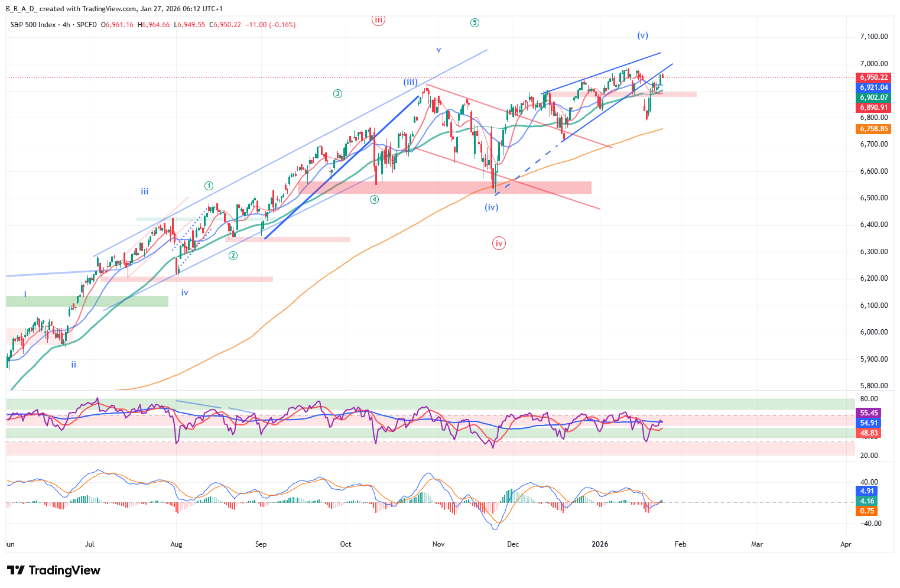This screenshot has width=900, height=588.
Task: Click the 7,000.00 level on price axis
Action: 873,64
